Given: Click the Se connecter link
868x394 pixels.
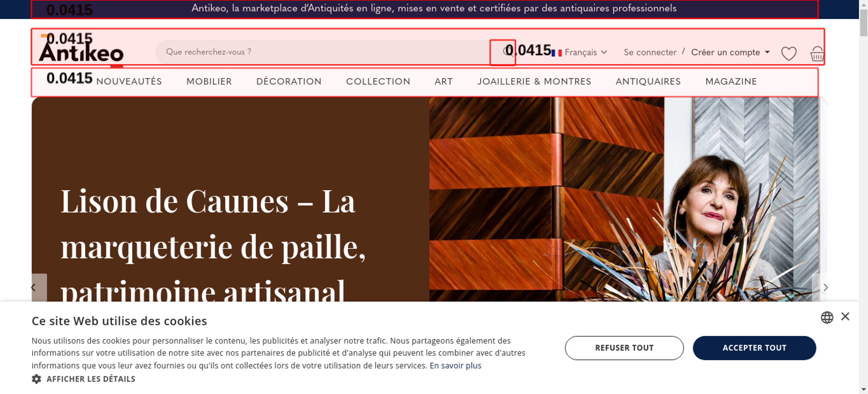Looking at the screenshot, I should (x=650, y=53).
